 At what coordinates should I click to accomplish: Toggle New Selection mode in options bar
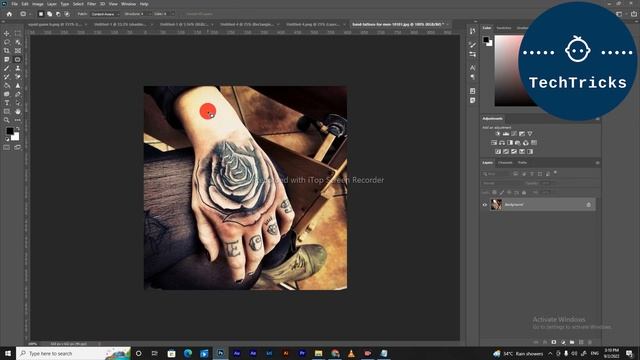pyautogui.click(x=41, y=14)
